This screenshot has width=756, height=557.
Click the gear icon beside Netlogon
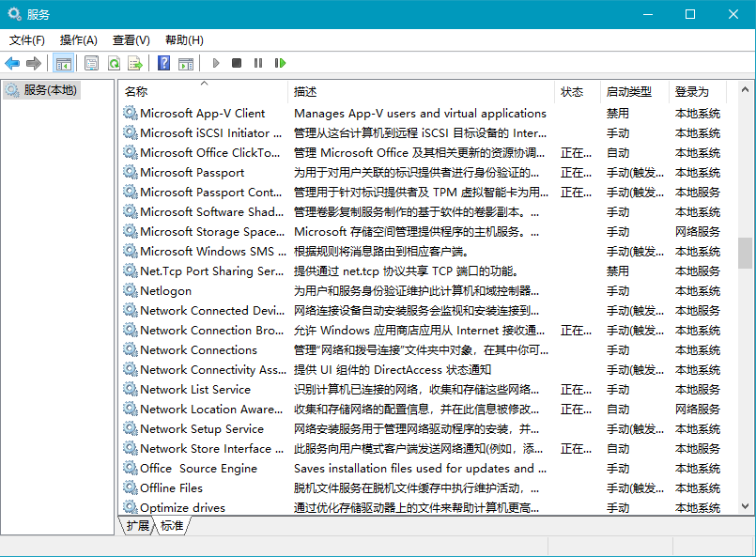(131, 290)
